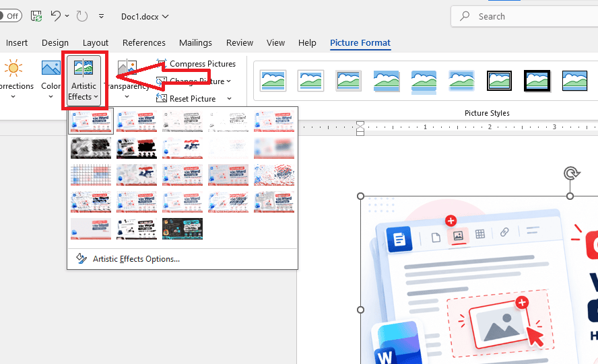Choose the Watercolor Sponge effect

[x=137, y=175]
